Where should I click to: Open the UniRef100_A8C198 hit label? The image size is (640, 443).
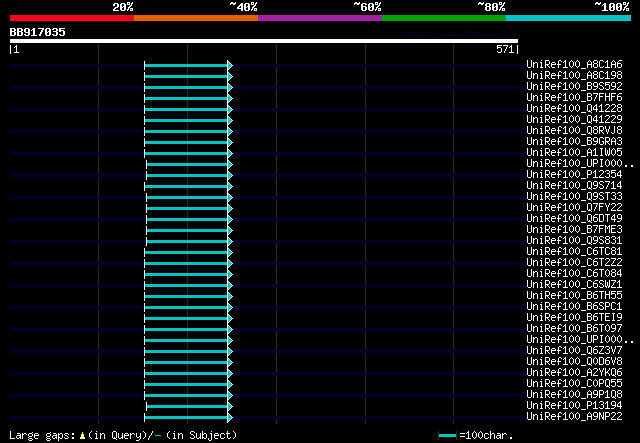pyautogui.click(x=574, y=76)
